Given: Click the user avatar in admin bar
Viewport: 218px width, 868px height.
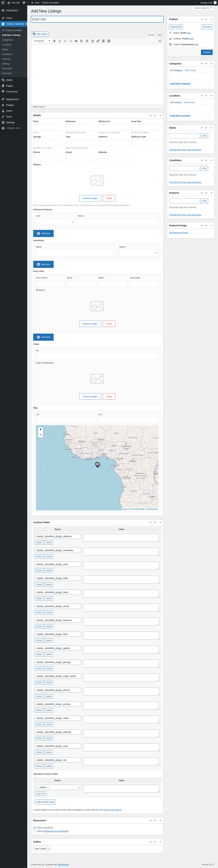Looking at the screenshot, I should [x=215, y=3].
